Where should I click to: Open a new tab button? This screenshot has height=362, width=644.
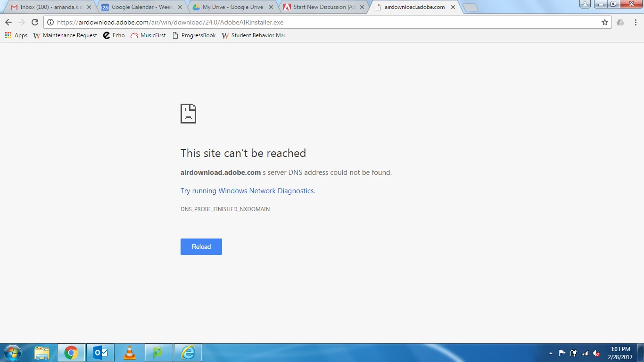point(471,8)
